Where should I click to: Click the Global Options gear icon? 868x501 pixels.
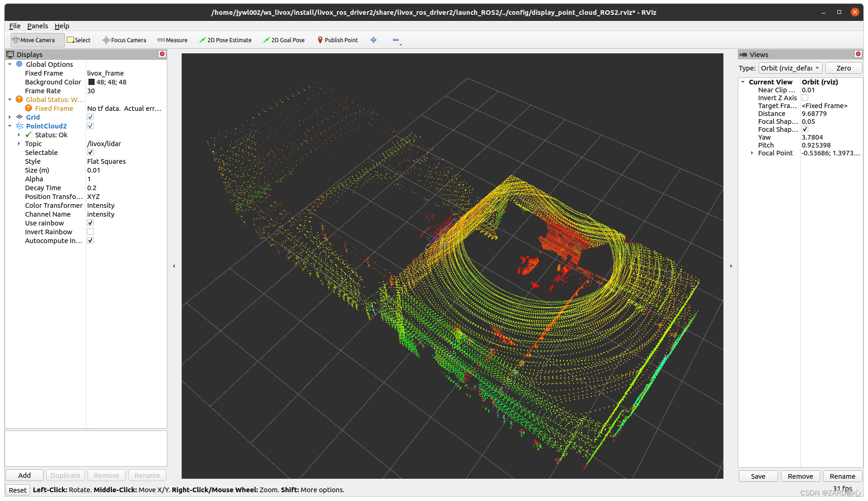coord(19,64)
